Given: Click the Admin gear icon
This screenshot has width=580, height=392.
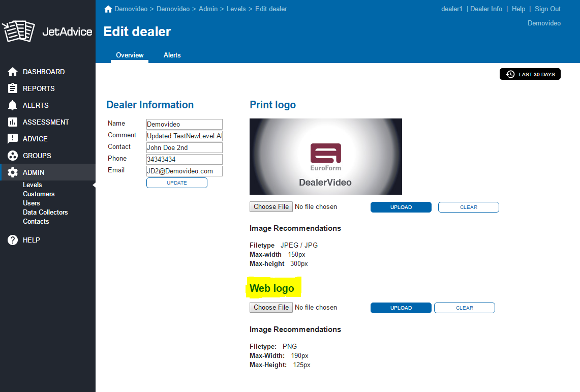Looking at the screenshot, I should [13, 172].
